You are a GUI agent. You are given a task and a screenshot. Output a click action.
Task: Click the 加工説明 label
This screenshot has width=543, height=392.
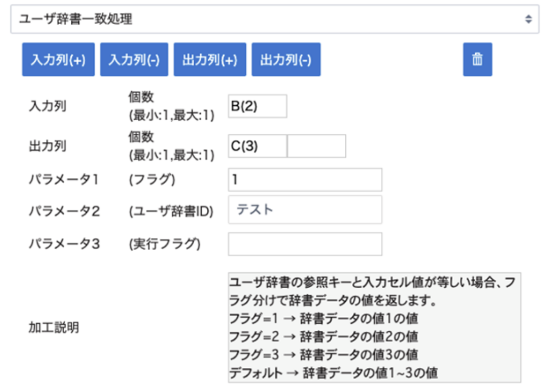coord(54,328)
